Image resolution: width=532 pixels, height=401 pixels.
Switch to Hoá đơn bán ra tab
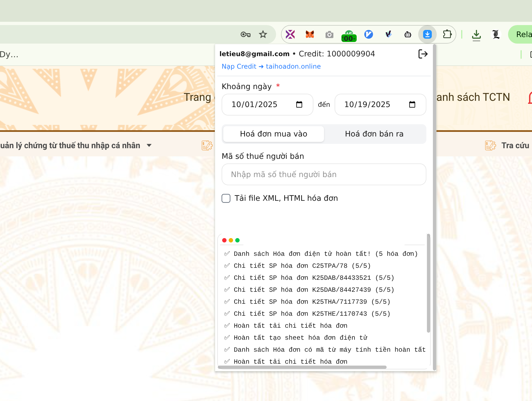tap(374, 134)
